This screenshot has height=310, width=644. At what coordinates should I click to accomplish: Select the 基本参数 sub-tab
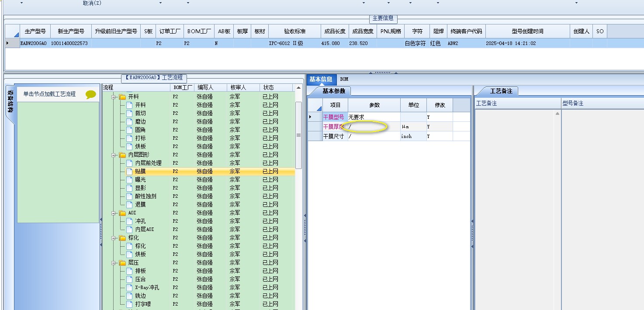pos(334,91)
